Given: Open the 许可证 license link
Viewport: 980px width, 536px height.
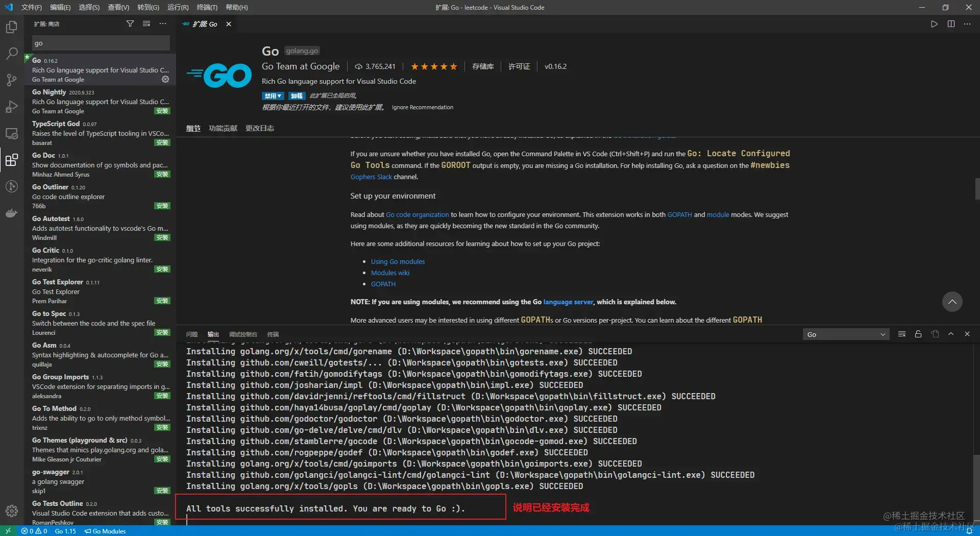Looking at the screenshot, I should 519,66.
